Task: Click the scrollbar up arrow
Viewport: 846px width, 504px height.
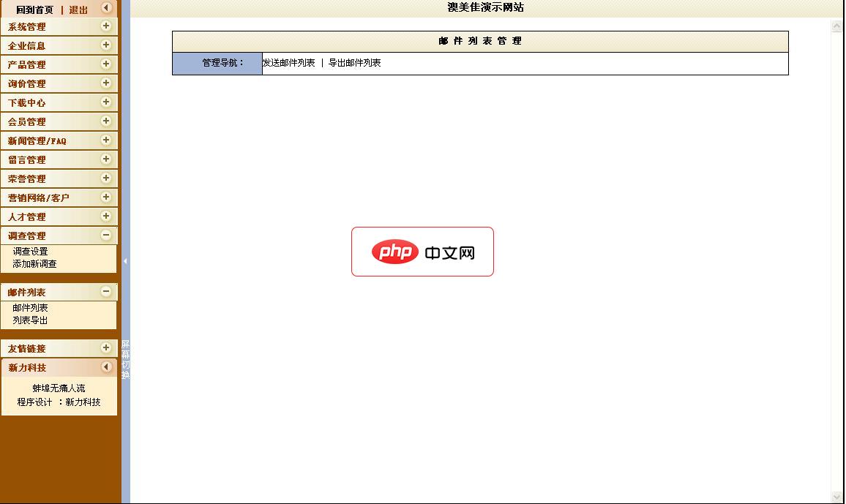Action: 837,25
